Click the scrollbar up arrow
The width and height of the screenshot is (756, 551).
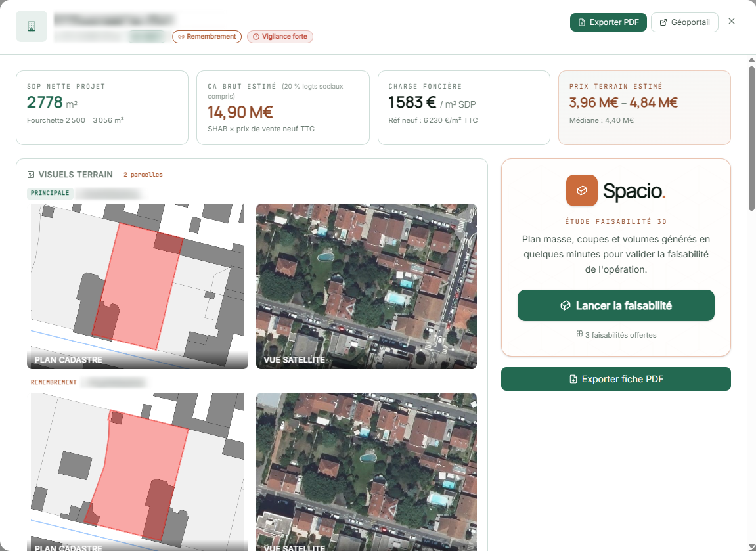[751, 60]
